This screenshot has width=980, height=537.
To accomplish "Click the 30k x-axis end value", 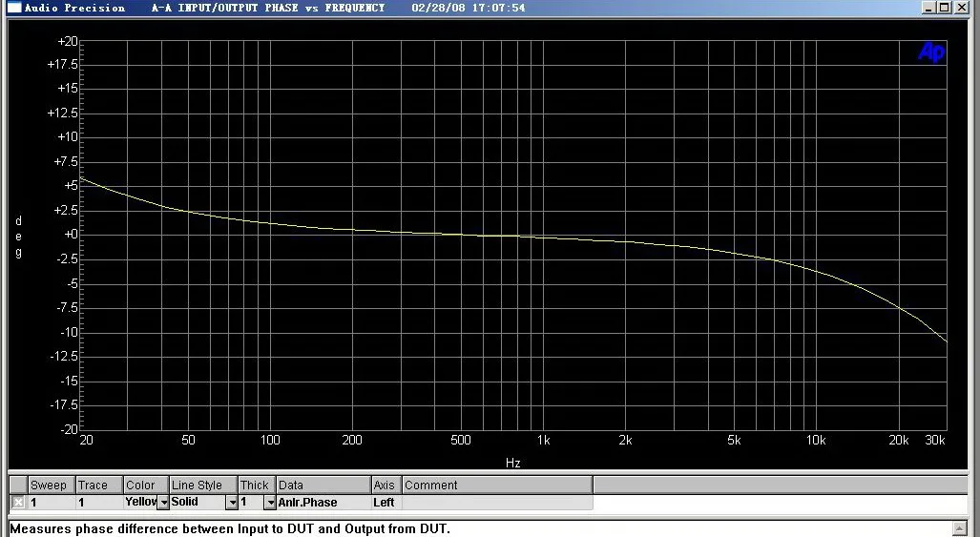I will 935,441.
